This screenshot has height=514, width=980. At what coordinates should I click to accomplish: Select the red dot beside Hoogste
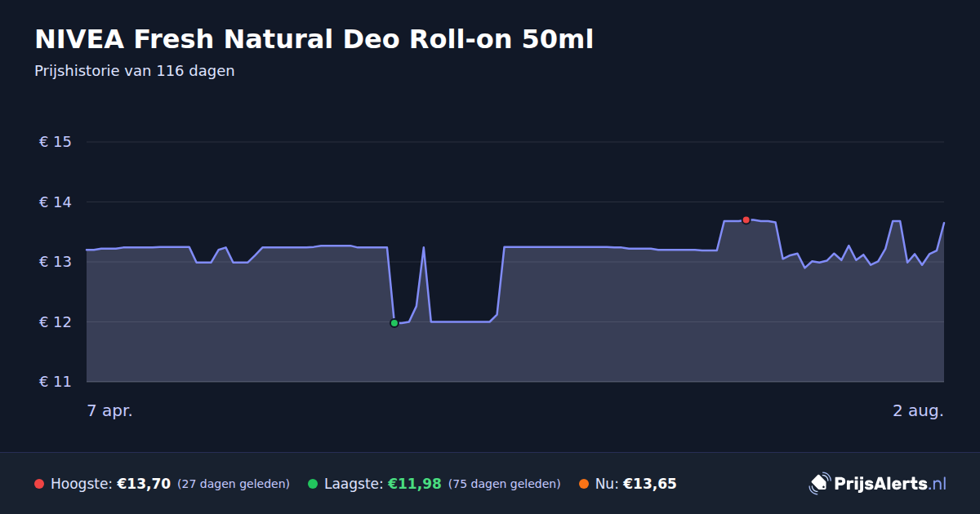tap(39, 484)
